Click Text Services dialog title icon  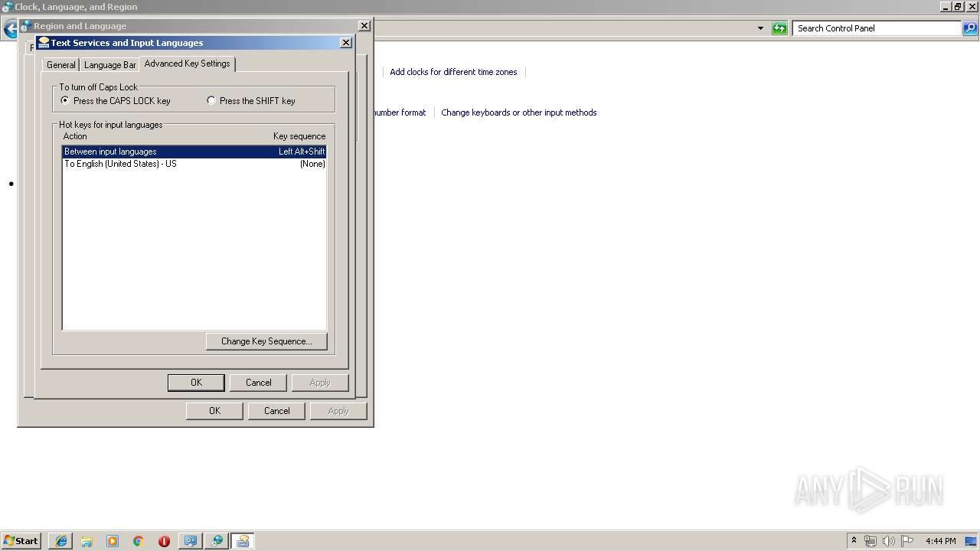[44, 43]
